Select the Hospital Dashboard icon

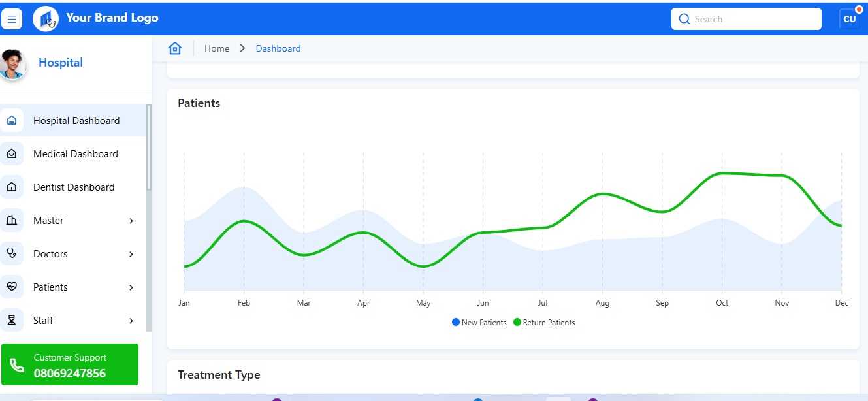pyautogui.click(x=12, y=120)
